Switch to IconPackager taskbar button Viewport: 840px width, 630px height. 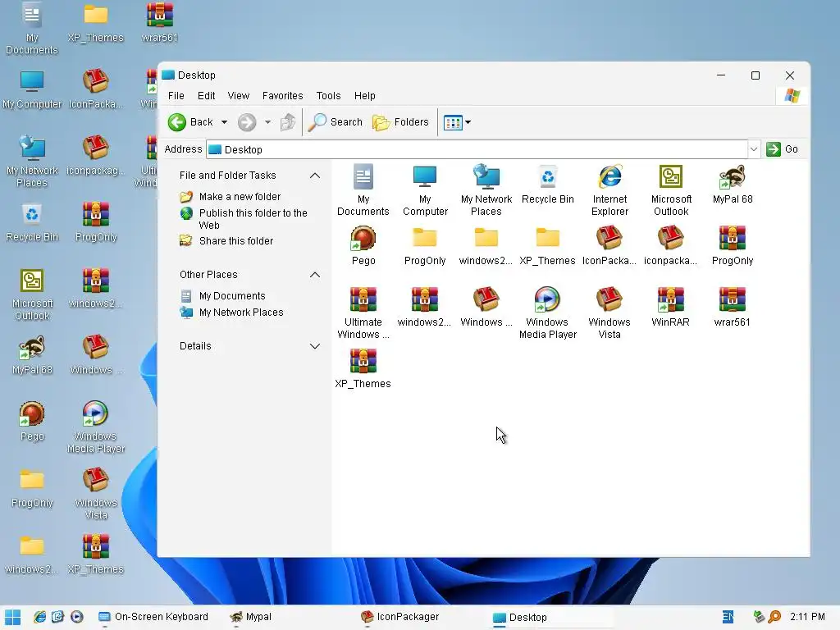tap(399, 617)
